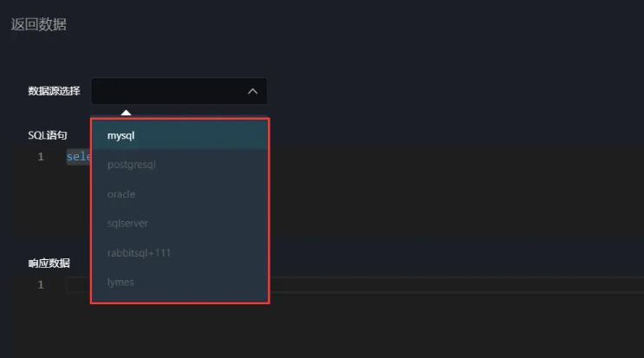Click the SQL语句 label

(48, 135)
